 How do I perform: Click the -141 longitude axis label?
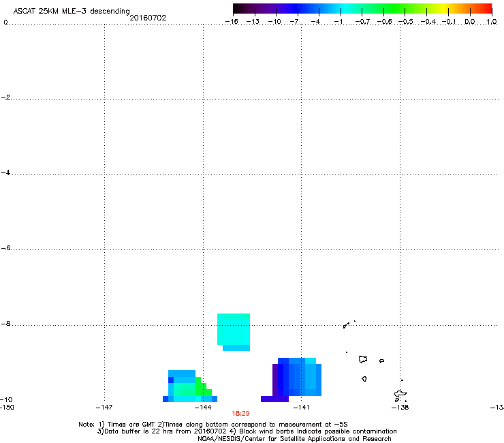point(301,408)
